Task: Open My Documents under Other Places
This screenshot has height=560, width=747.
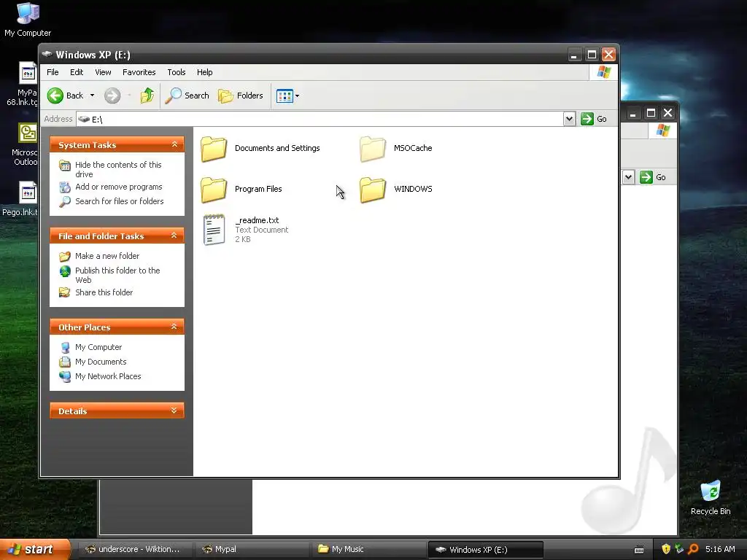Action: (x=101, y=362)
